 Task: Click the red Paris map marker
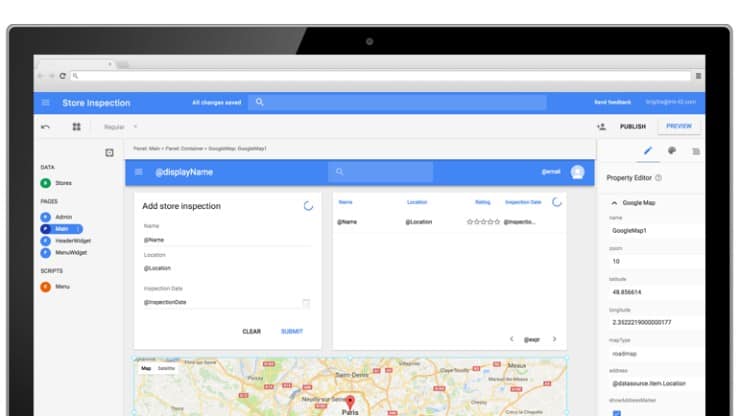pyautogui.click(x=350, y=402)
